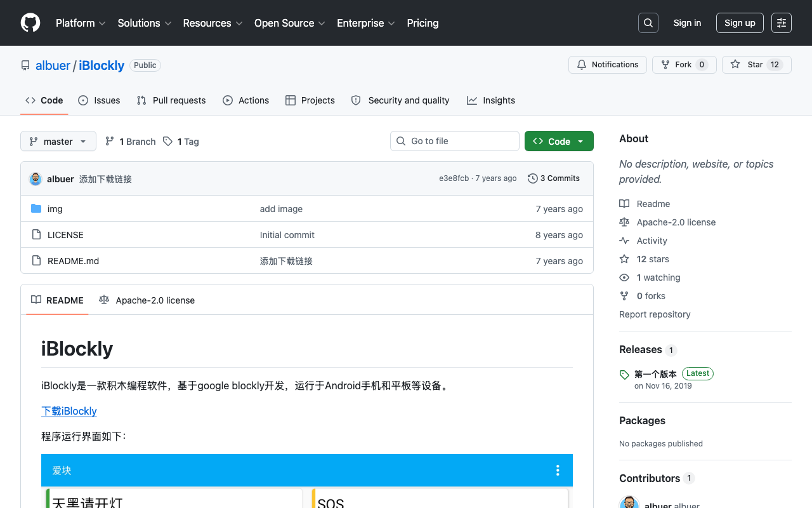Open the img folder
Viewport: 812px width, 508px height.
55,209
